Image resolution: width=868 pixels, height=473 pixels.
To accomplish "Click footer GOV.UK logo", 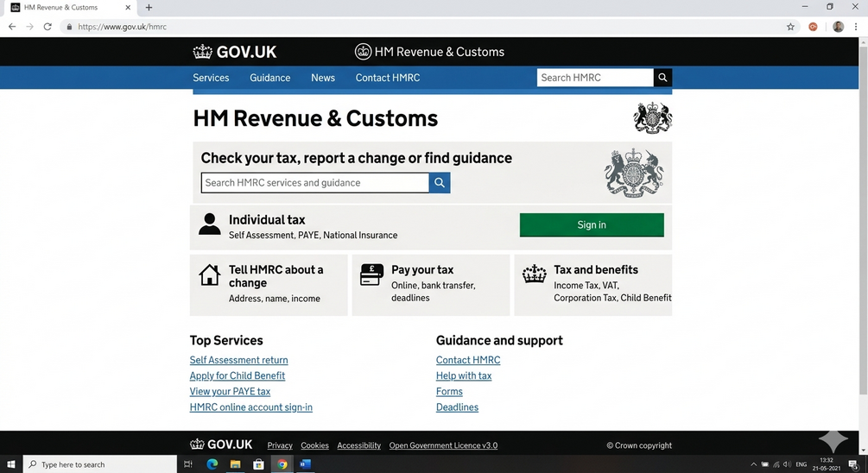I will point(221,445).
